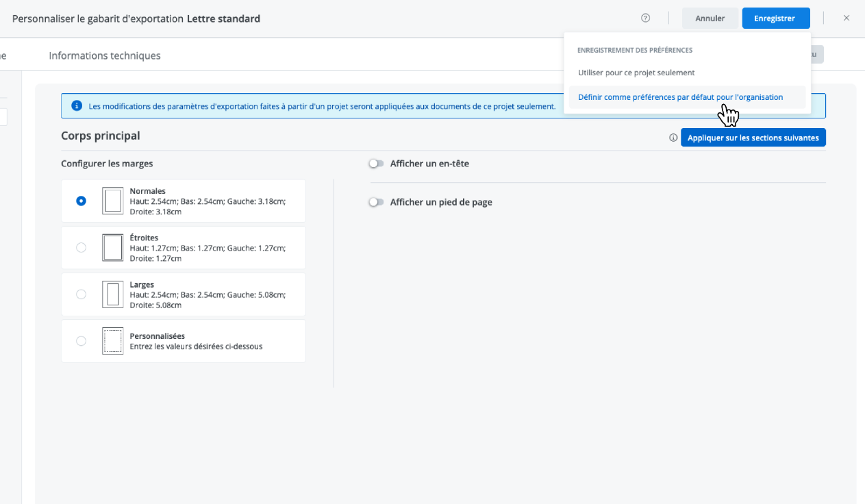Turn on Afficher un pied de page
This screenshot has width=865, height=504.
[x=376, y=202]
